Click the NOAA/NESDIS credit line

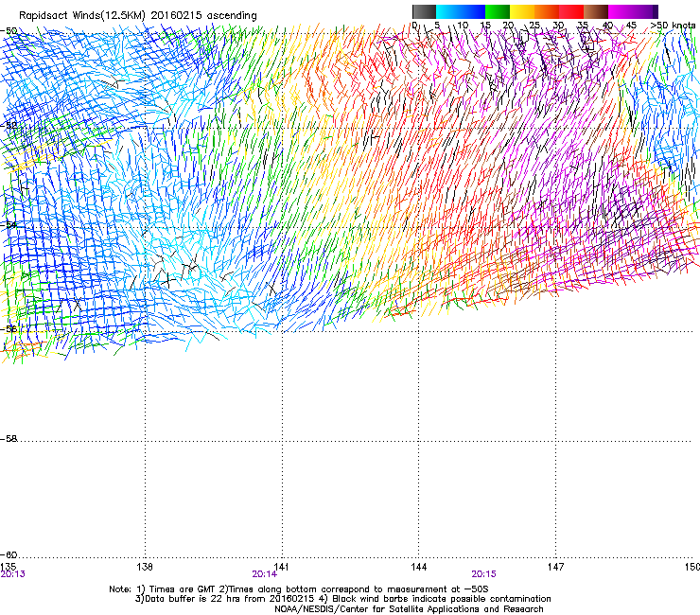coord(409,609)
